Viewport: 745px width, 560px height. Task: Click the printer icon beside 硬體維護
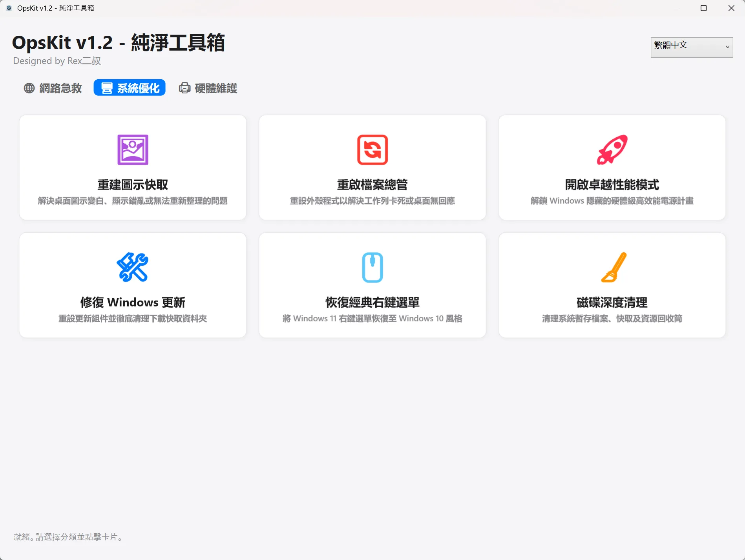[x=184, y=88]
